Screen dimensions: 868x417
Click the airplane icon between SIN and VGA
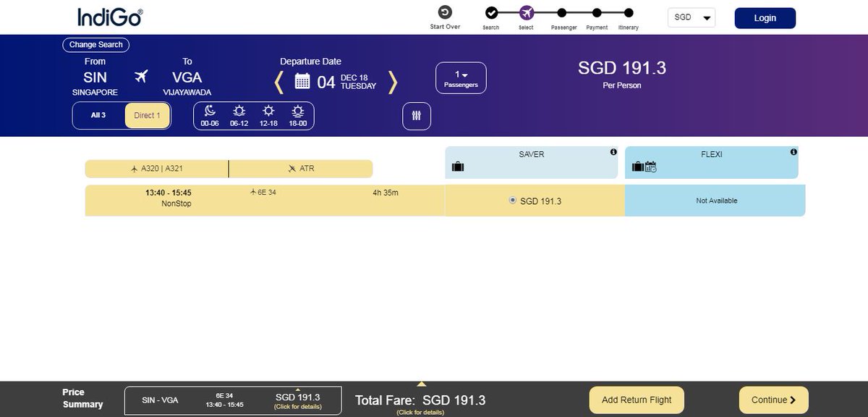(141, 76)
